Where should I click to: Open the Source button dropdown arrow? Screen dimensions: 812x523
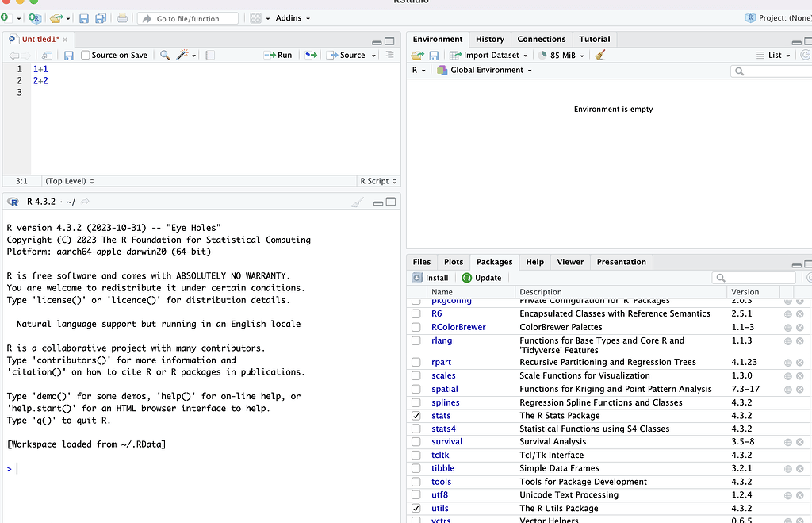[x=373, y=56]
